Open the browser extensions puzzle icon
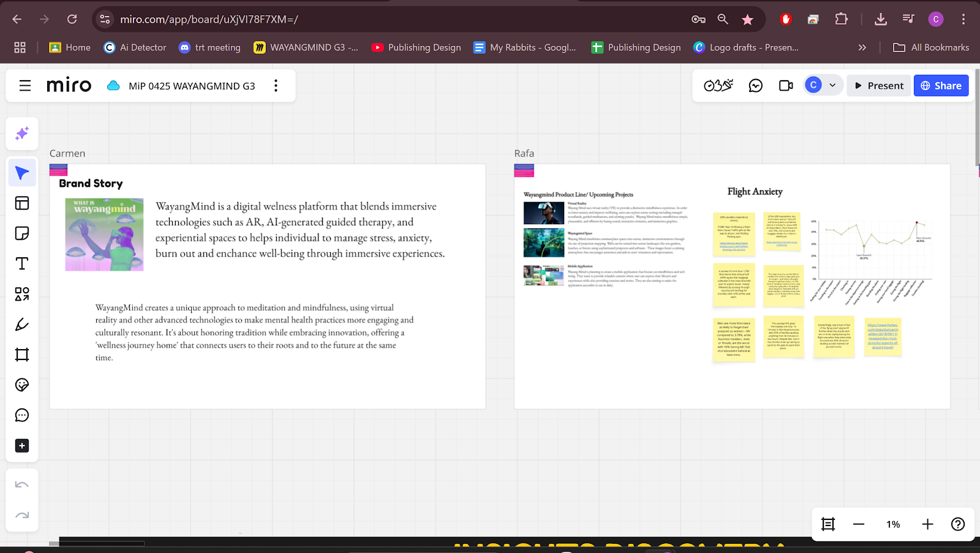Screen dimensions: 980x553 coord(842,20)
